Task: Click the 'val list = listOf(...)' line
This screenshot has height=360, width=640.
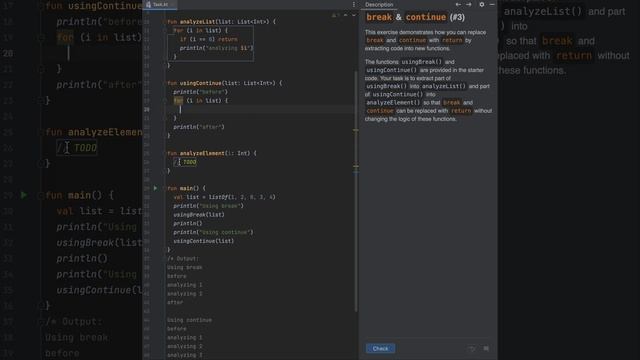Action: click(x=224, y=197)
